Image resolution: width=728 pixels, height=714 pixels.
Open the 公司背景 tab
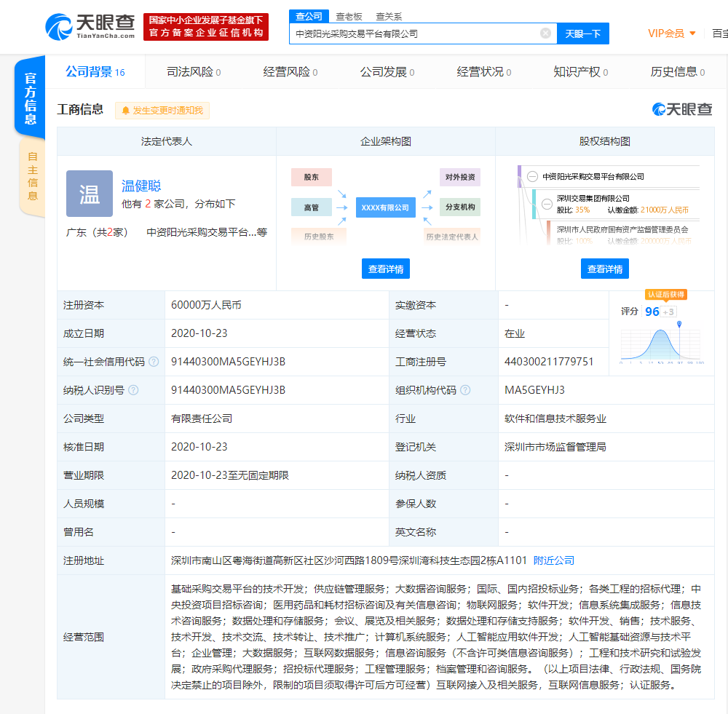pyautogui.click(x=95, y=72)
